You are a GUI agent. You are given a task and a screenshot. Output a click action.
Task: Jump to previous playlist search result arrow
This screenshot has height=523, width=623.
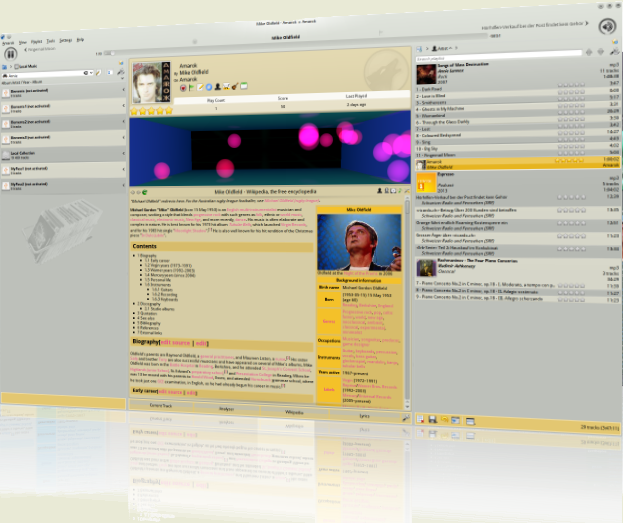tap(589, 52)
